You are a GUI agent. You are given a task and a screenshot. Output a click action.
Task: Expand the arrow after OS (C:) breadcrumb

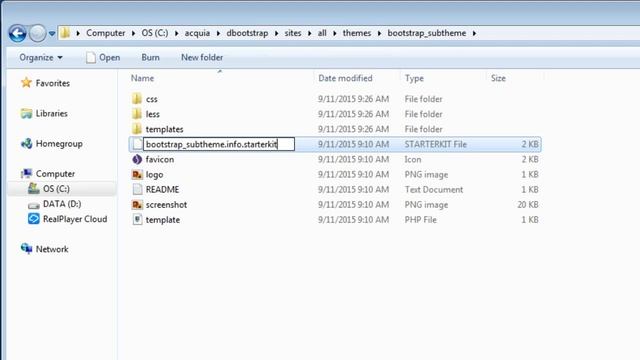pyautogui.click(x=177, y=33)
